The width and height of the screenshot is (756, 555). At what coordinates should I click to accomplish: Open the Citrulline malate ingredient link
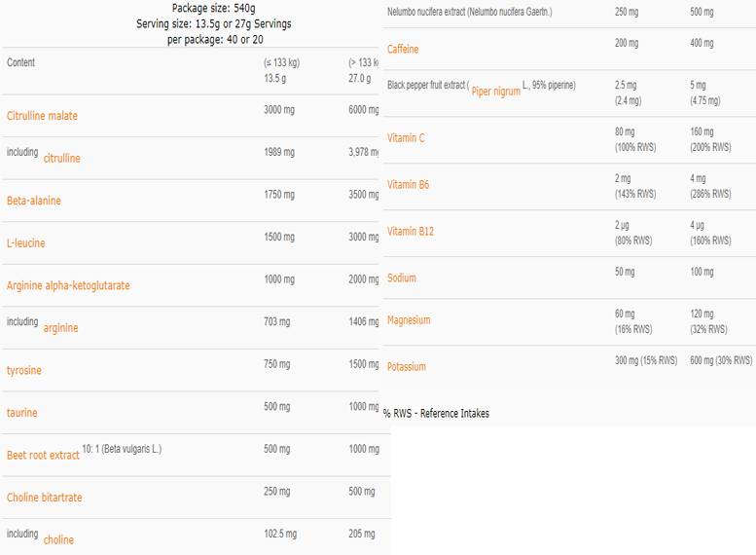coord(42,116)
